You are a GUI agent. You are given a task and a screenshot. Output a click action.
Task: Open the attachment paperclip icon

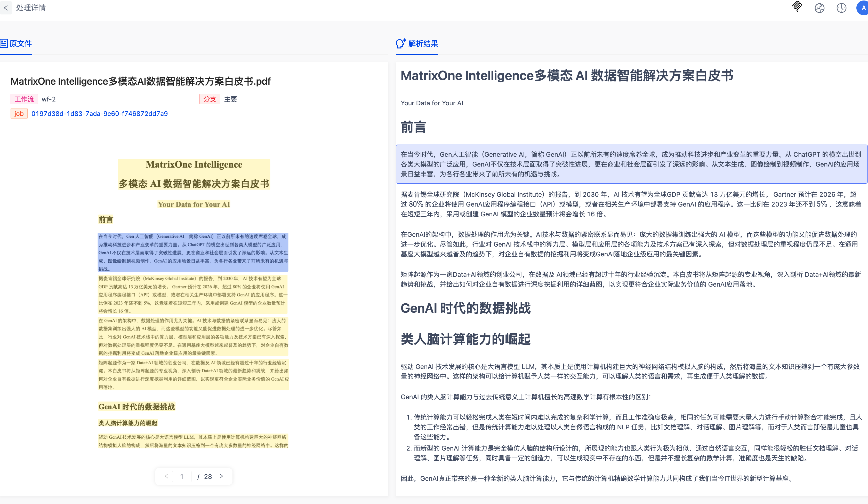[797, 7]
